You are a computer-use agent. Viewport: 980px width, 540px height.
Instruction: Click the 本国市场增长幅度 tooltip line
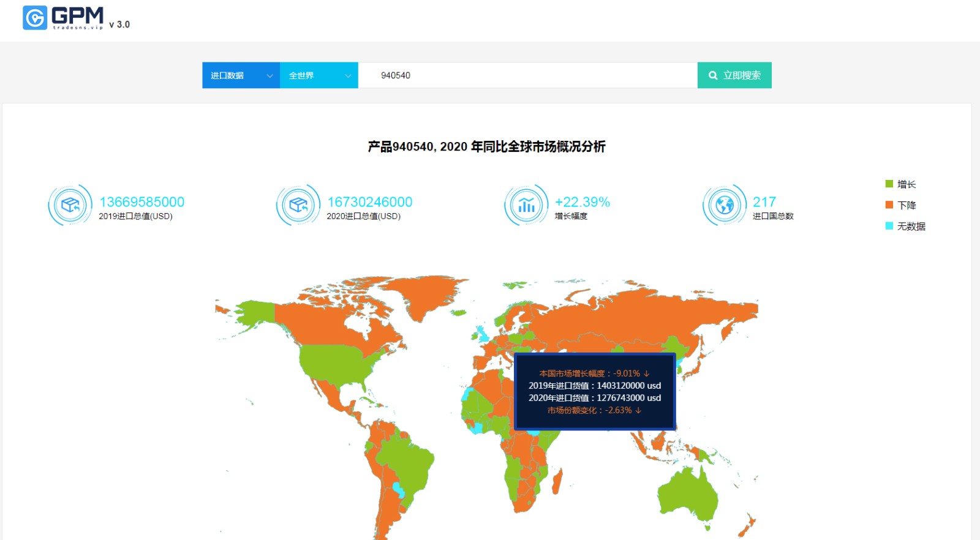click(594, 373)
